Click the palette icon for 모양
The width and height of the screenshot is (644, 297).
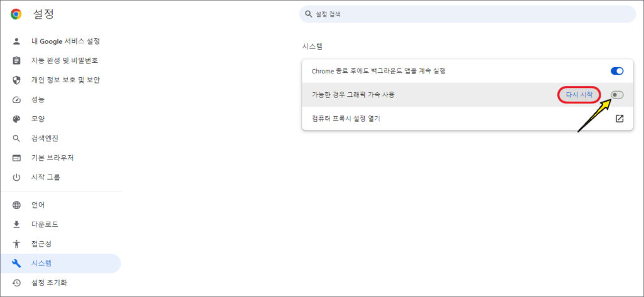[16, 119]
